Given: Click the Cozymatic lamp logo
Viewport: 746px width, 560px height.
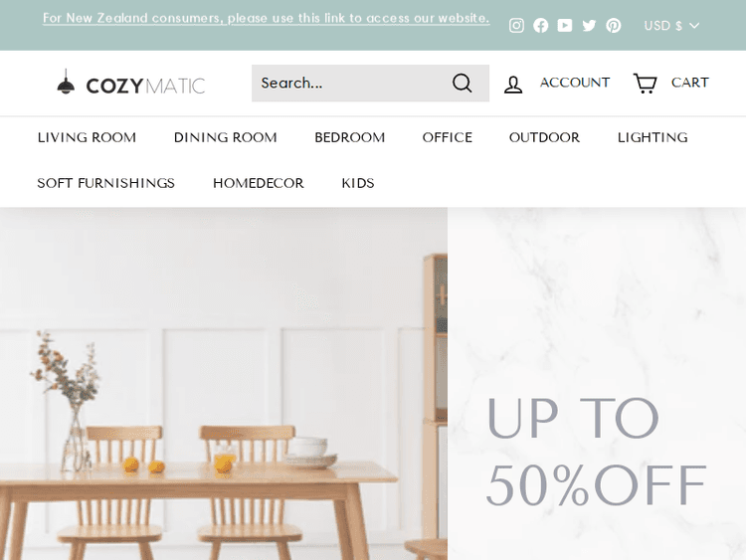Looking at the screenshot, I should point(131,83).
